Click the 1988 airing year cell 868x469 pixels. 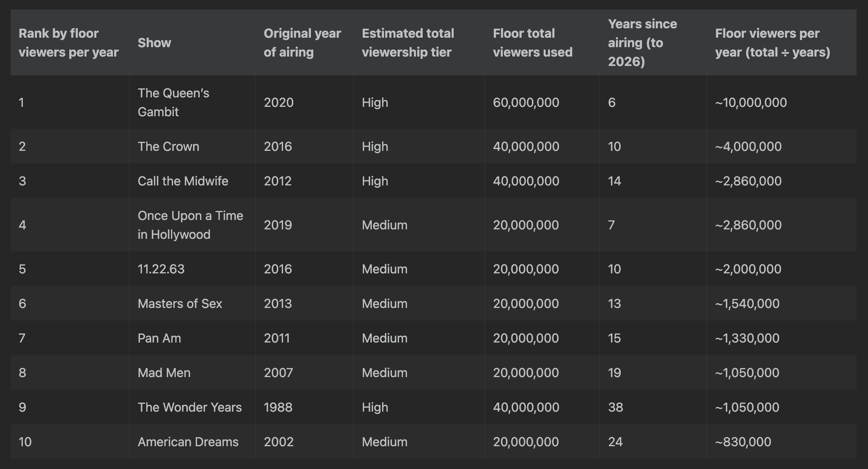click(x=278, y=407)
